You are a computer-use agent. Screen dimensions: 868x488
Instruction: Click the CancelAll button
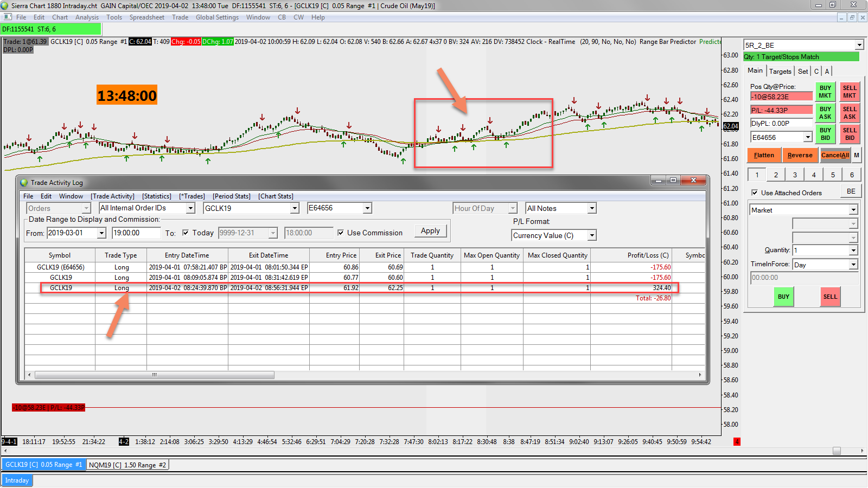coord(835,155)
